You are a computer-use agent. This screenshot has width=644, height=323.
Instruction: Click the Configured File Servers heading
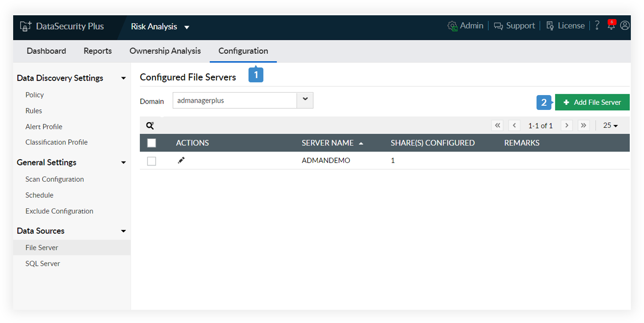click(188, 77)
